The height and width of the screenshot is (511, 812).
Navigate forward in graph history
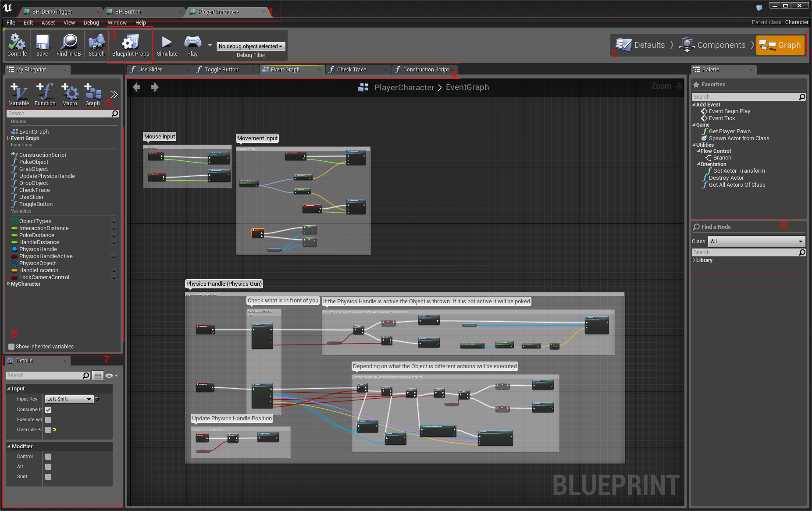tap(155, 87)
